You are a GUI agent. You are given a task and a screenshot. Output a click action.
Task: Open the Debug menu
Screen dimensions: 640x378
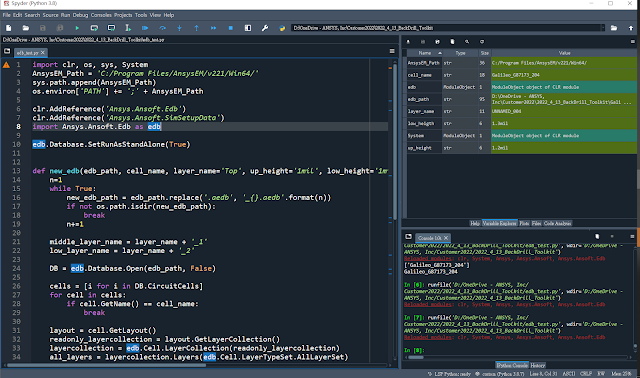[x=80, y=15]
